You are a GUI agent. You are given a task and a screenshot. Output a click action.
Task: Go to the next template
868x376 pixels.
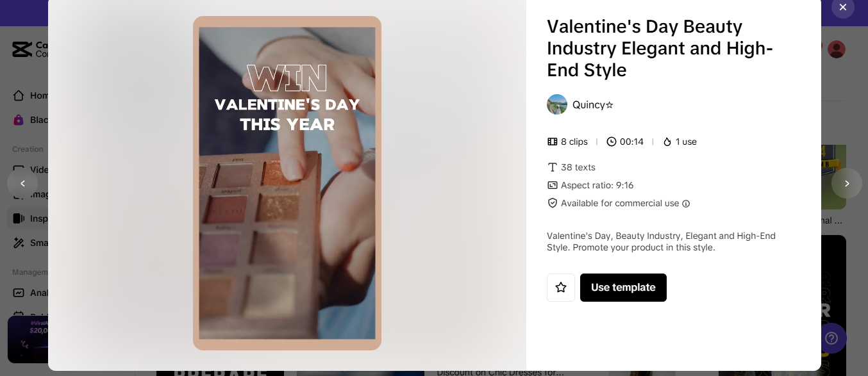click(846, 183)
